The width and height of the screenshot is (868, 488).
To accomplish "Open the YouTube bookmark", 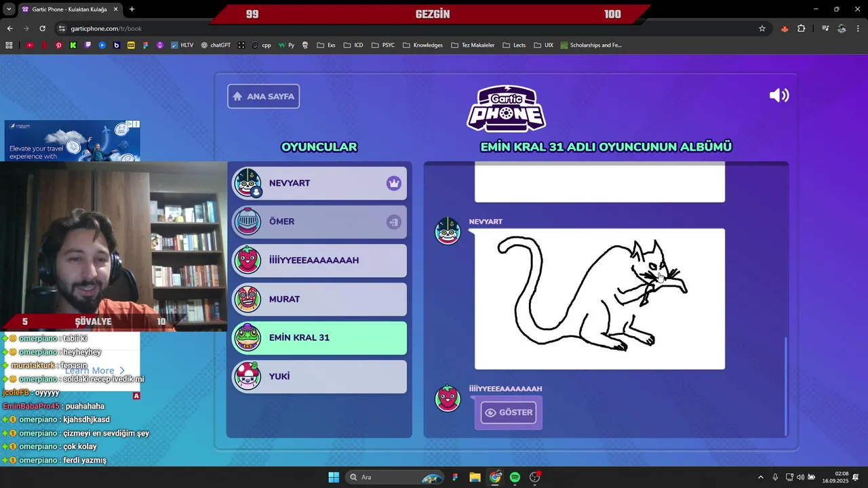I will (30, 45).
